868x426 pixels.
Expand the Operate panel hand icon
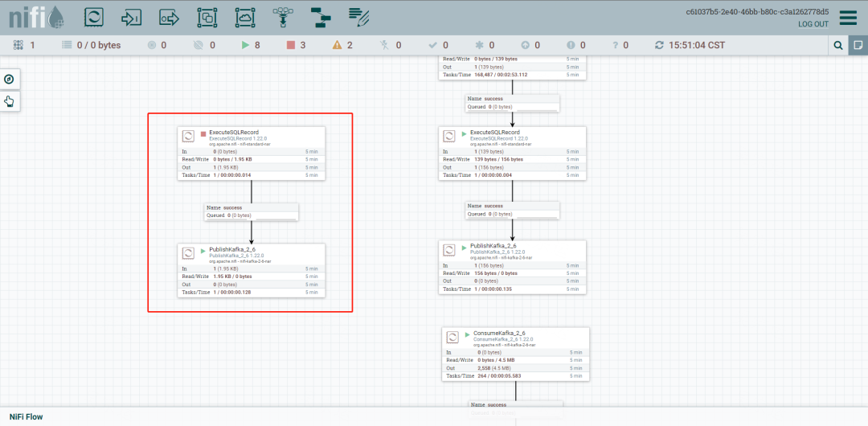pos(9,100)
